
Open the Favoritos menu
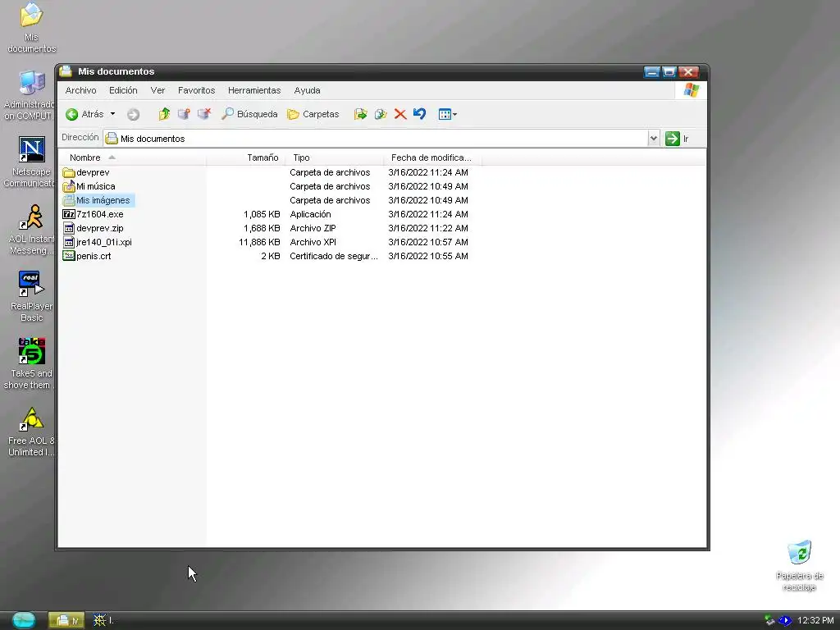click(197, 90)
